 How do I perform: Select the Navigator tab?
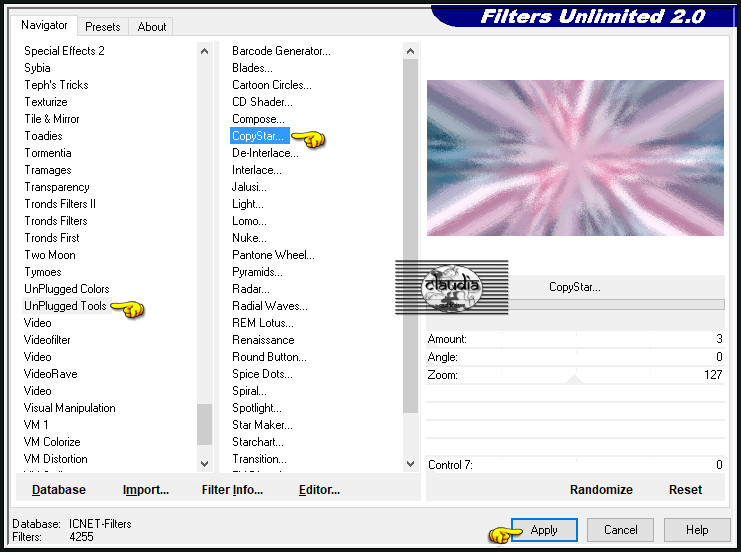pyautogui.click(x=44, y=25)
